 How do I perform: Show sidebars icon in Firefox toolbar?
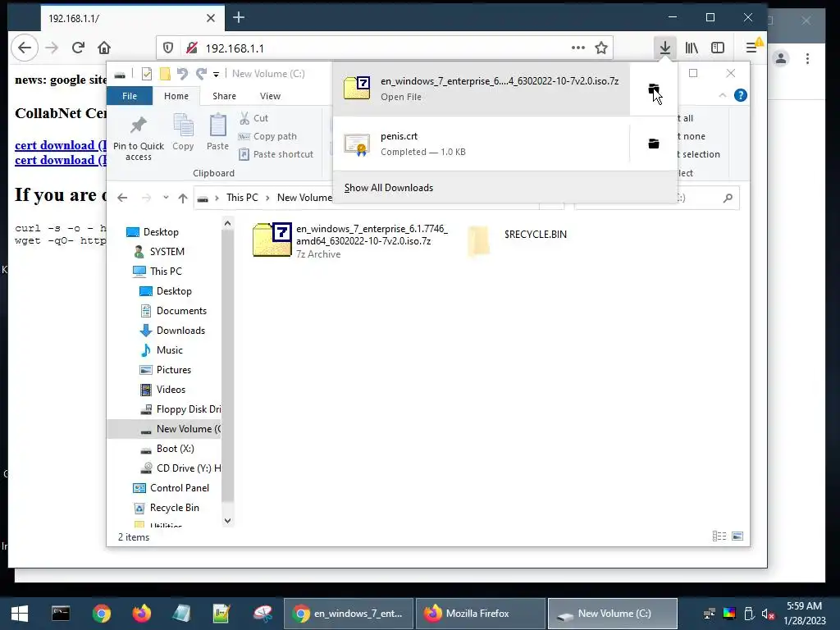718,48
